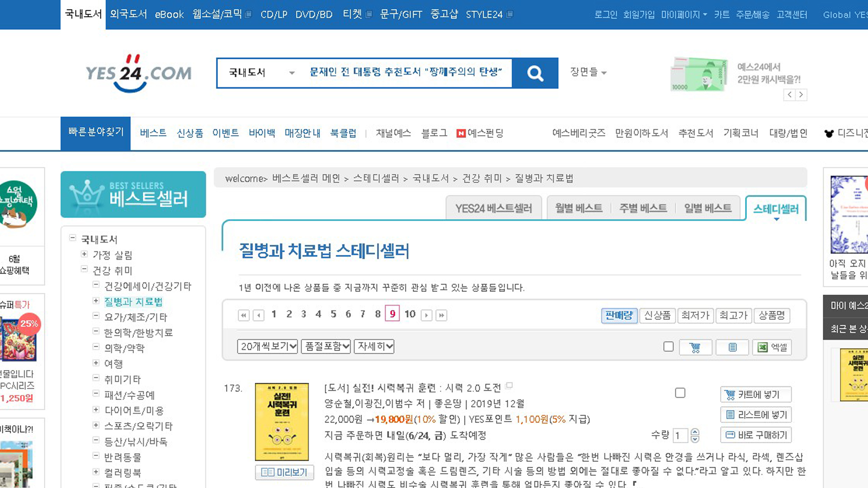This screenshot has width=868, height=488.
Task: Click the 베스트셀러 crown banner
Action: pos(133,194)
